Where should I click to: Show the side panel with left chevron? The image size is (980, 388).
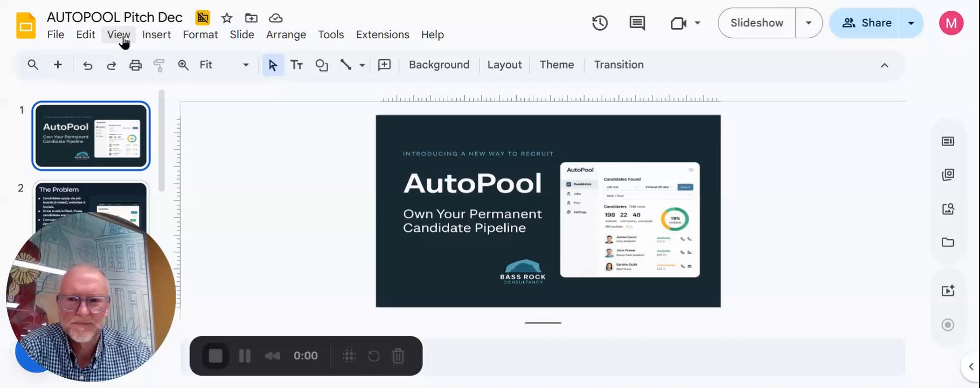(x=971, y=366)
